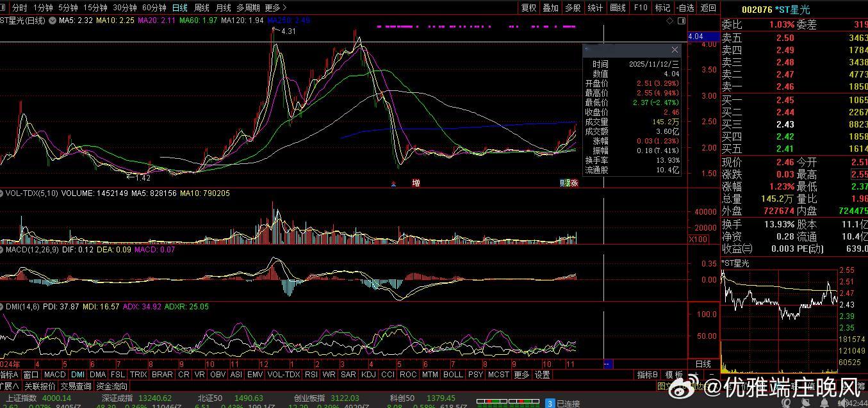
Task: Click the 窗口 window tab
Action: click(x=31, y=375)
